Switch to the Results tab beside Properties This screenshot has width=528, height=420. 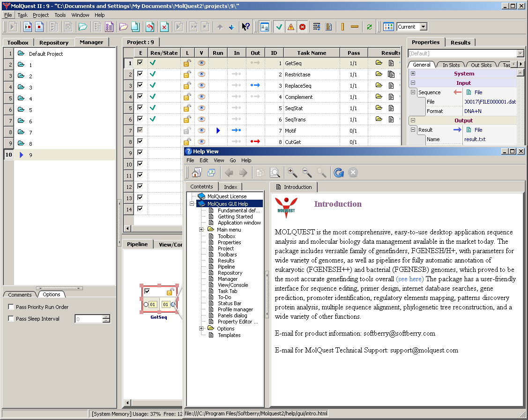(x=461, y=43)
